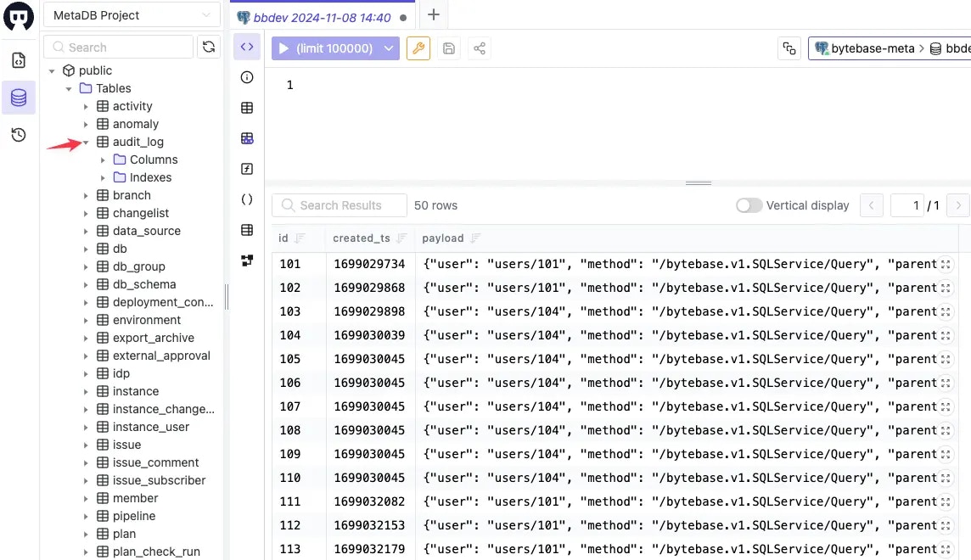Viewport: 971px width, 560px height.
Task: Save the current worksheet with the save icon
Action: (x=448, y=48)
